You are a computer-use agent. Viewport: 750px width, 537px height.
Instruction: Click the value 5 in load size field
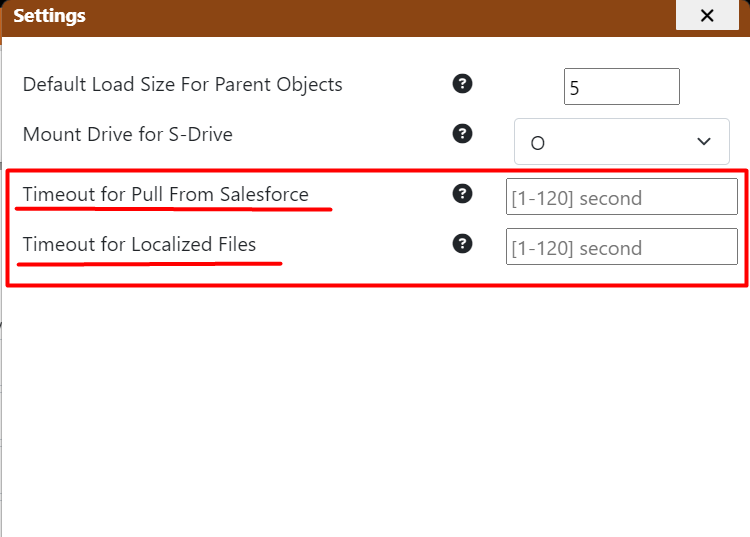click(x=574, y=88)
